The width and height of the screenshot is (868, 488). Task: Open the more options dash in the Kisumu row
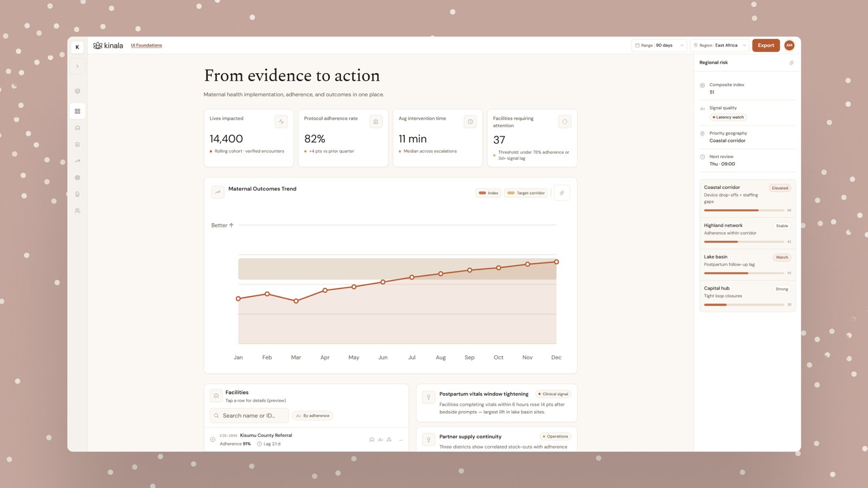click(x=400, y=440)
